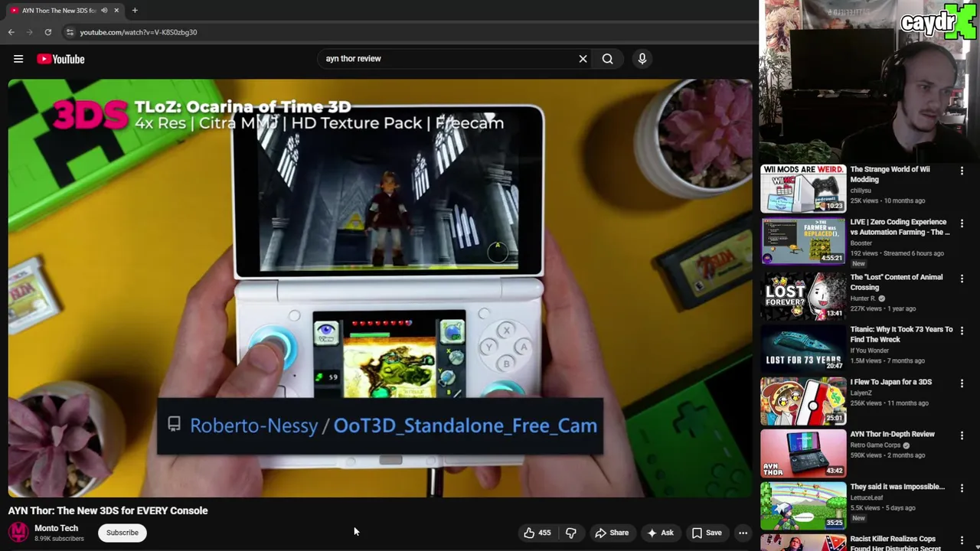Screen dimensions: 980x551
Task: Open options menu for Animal Crossing video
Action: (962, 279)
